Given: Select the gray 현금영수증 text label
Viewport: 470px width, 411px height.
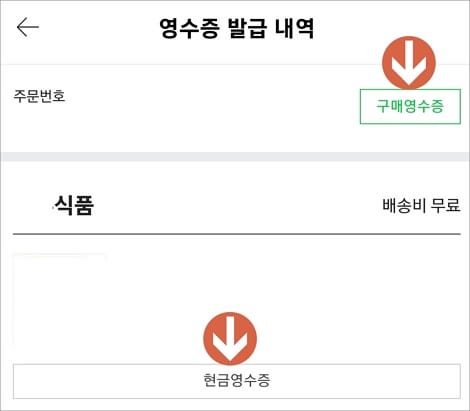Looking at the screenshot, I should (237, 381).
